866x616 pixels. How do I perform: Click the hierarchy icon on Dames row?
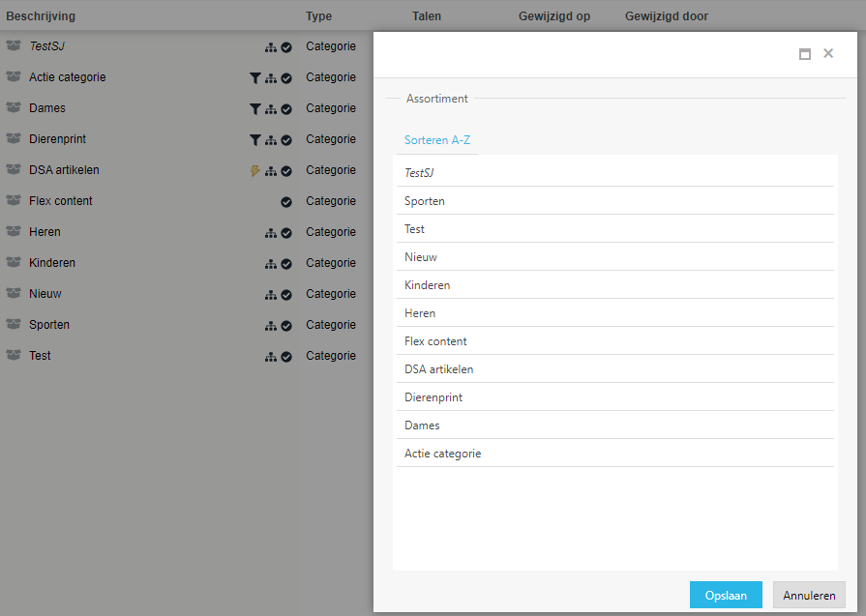click(271, 109)
